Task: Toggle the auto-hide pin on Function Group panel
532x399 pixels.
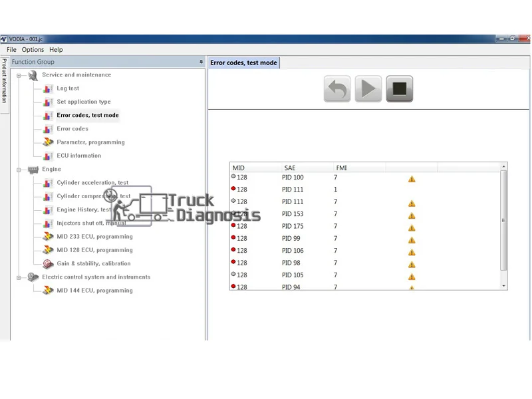Action: point(201,61)
